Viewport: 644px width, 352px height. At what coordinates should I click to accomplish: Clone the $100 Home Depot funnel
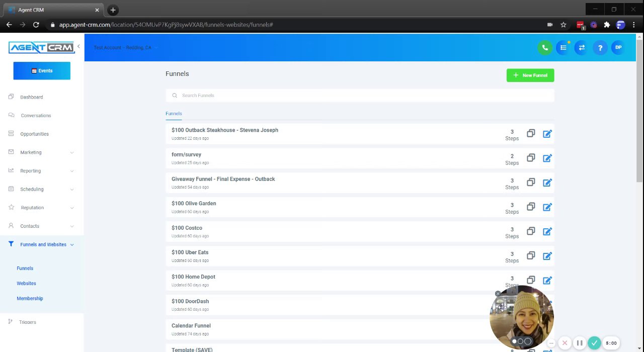531,280
